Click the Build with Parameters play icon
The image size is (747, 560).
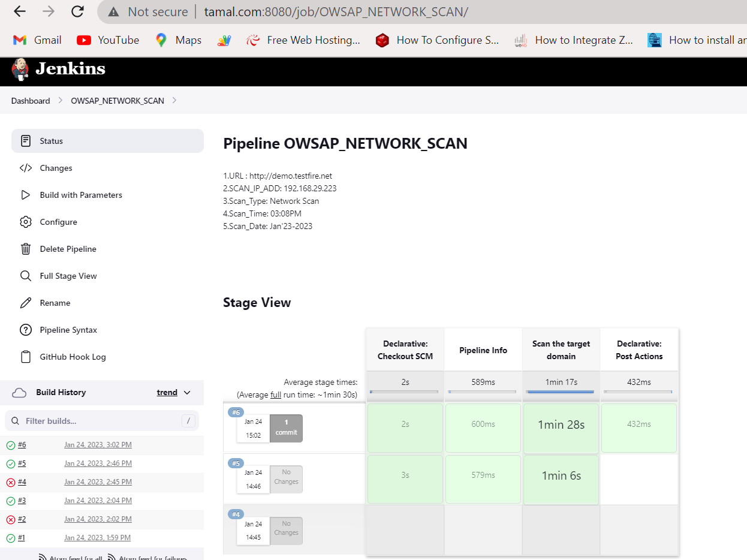pyautogui.click(x=25, y=195)
